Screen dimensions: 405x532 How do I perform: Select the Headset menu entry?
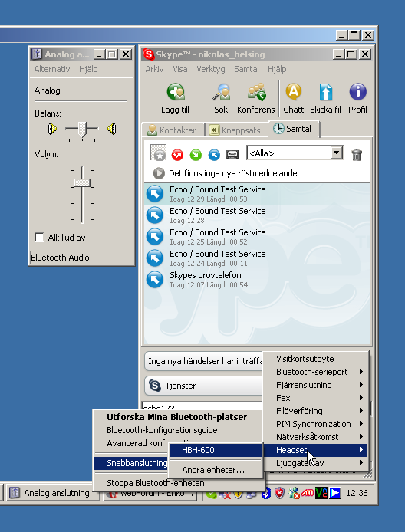[316, 450]
